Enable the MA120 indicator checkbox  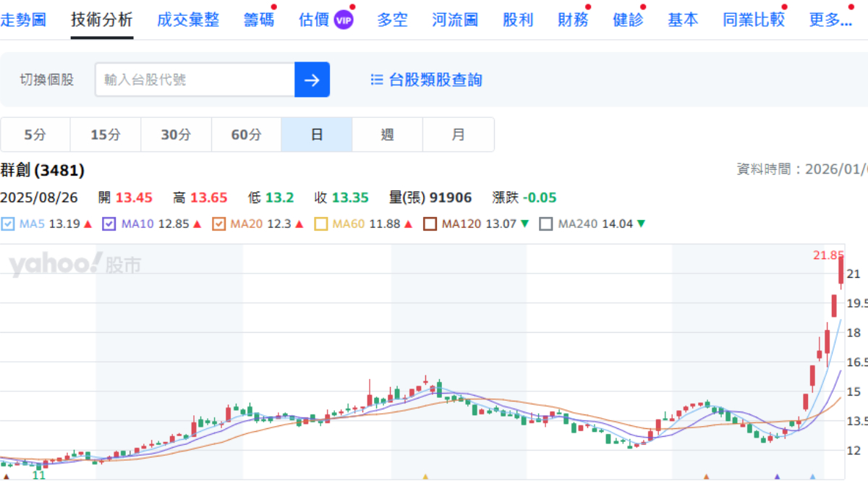[x=430, y=224]
